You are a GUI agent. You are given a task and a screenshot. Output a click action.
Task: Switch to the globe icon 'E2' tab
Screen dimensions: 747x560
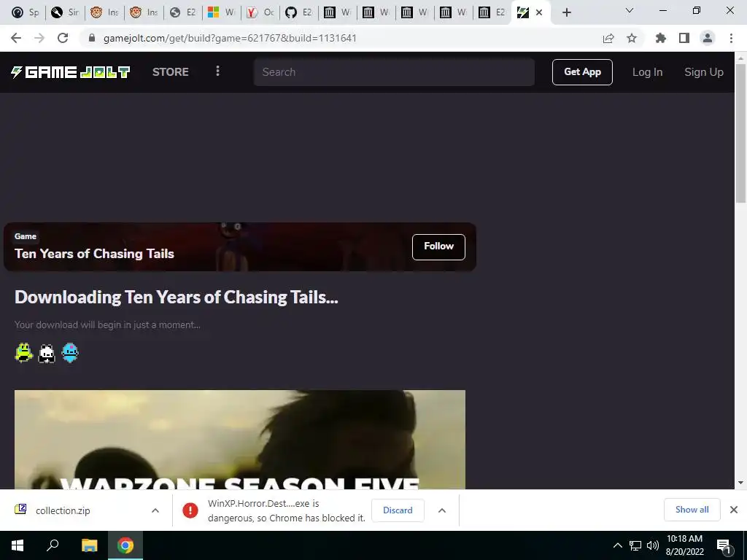(183, 12)
